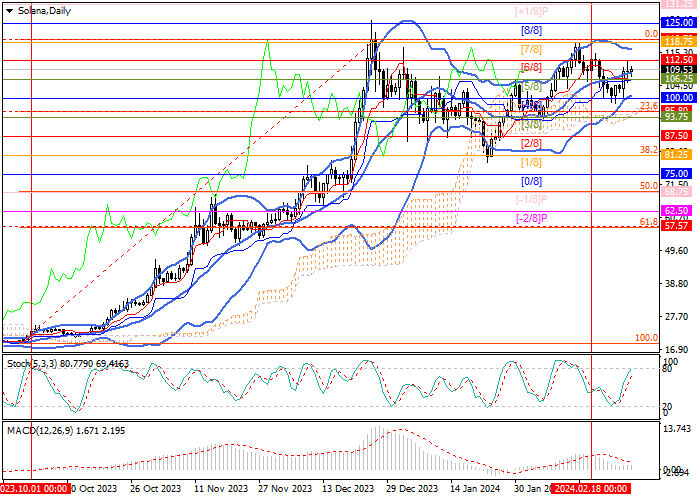The image size is (700, 500).
Task: Click the 2023.10.01 00:00 date marker
Action: click(x=34, y=488)
